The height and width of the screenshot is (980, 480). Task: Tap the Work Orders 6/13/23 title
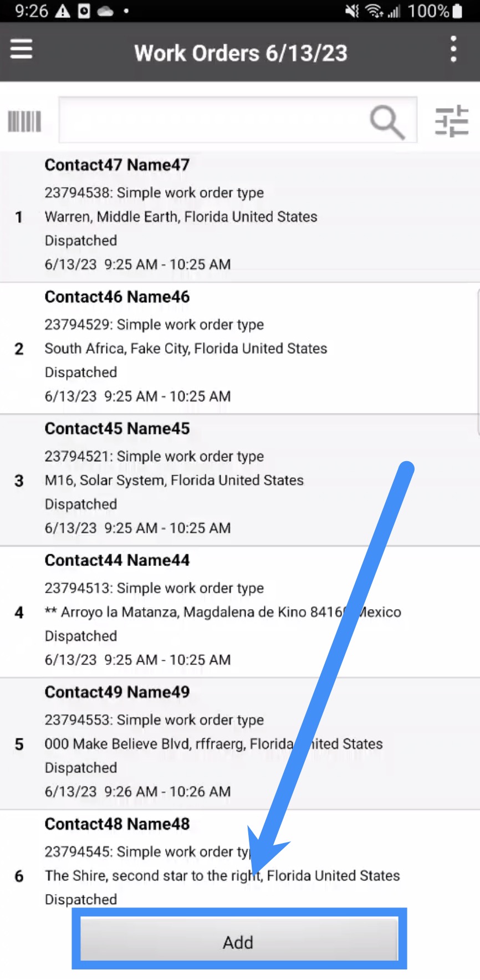point(241,53)
